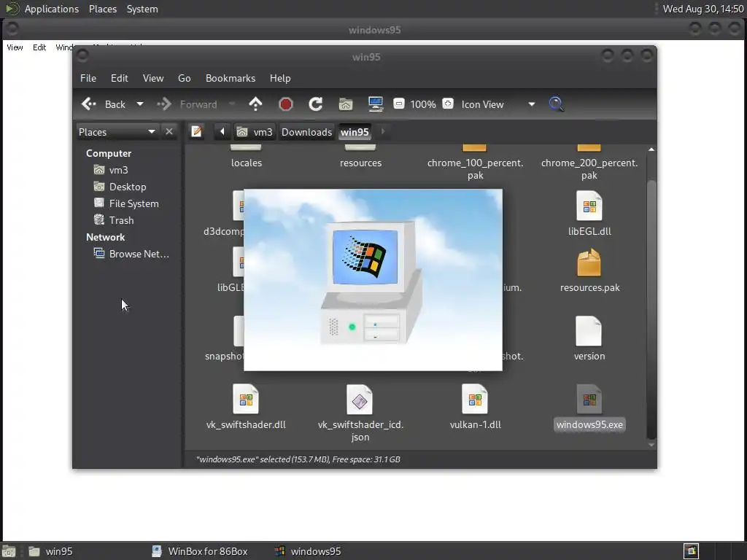Open the Help menu
The image size is (747, 560).
click(x=279, y=78)
